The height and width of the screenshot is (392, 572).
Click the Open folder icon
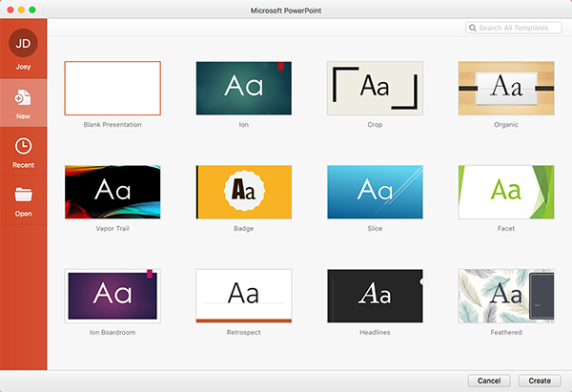tap(23, 195)
